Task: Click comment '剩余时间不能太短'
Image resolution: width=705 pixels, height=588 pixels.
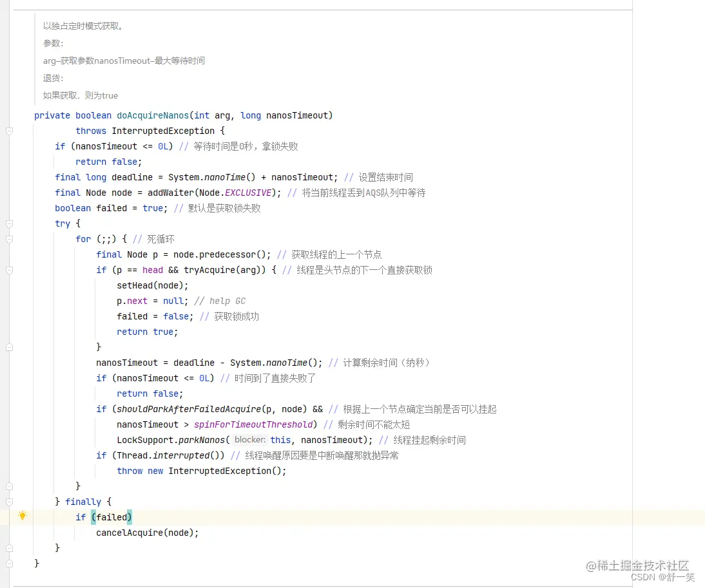Action: (x=374, y=424)
